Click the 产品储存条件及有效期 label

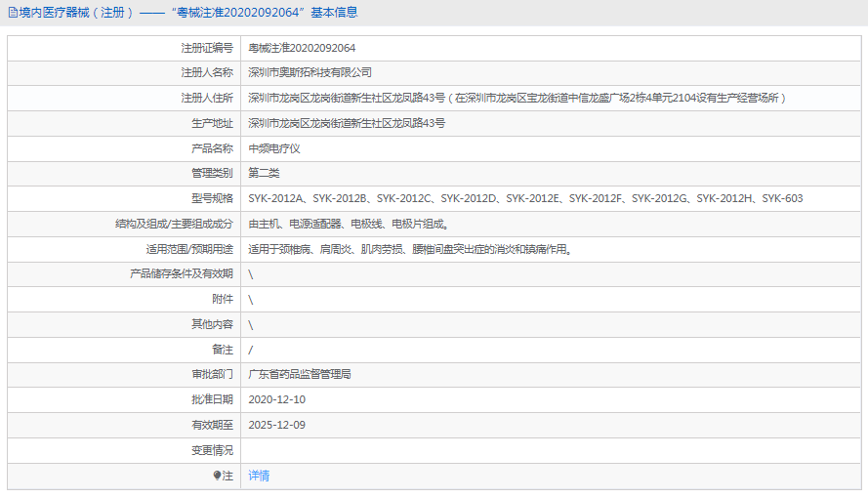pyautogui.click(x=182, y=273)
